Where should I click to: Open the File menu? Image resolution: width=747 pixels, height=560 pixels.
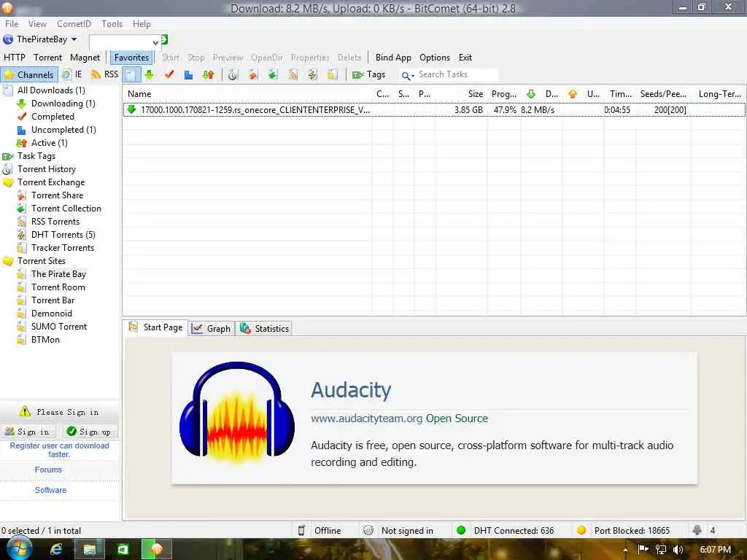12,24
